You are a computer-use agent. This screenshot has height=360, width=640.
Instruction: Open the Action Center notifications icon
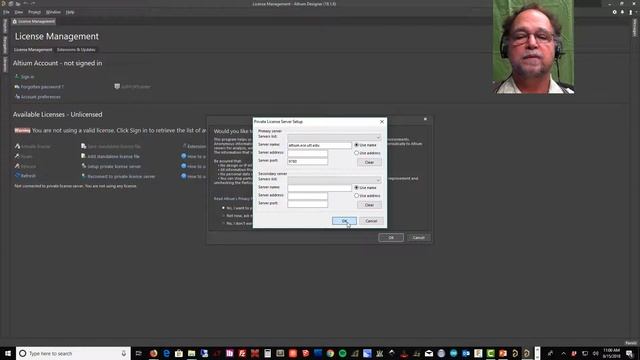pyautogui.click(x=629, y=353)
